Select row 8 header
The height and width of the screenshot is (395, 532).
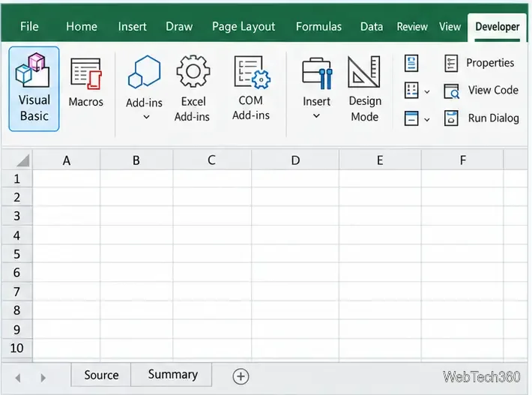point(16,310)
